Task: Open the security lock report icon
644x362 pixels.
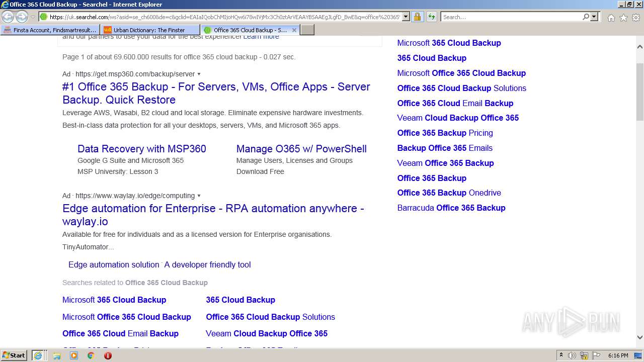Action: [417, 17]
